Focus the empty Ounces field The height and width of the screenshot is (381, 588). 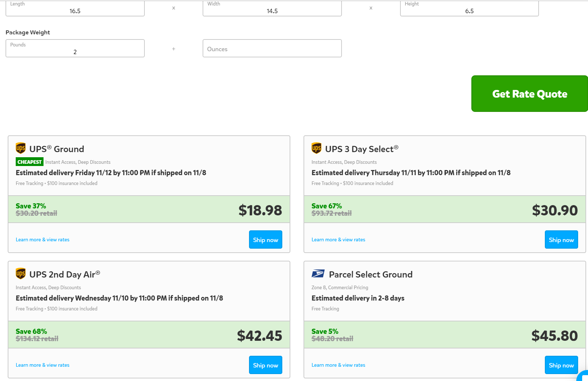pos(272,48)
